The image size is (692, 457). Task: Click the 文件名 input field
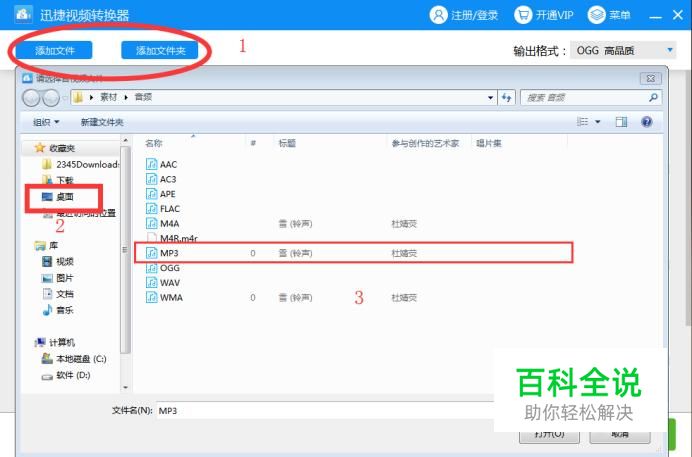[x=325, y=411]
